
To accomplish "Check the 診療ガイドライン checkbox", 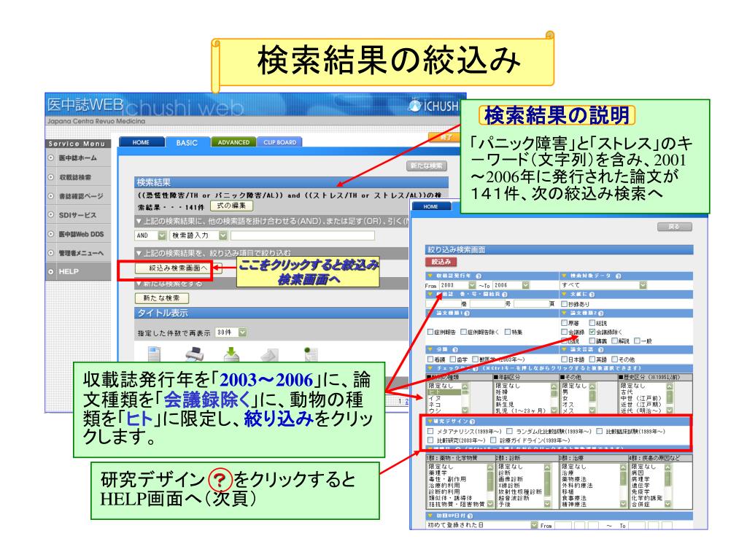I will 494,440.
